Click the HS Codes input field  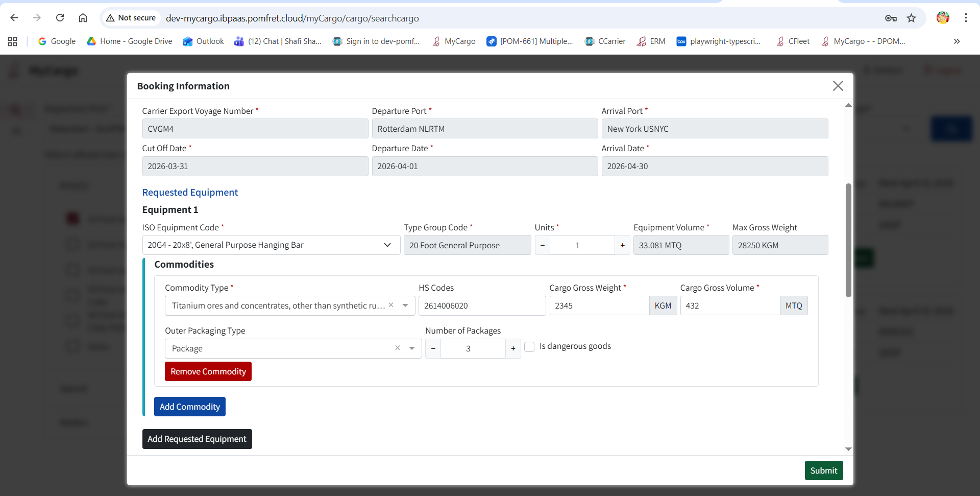[481, 305]
